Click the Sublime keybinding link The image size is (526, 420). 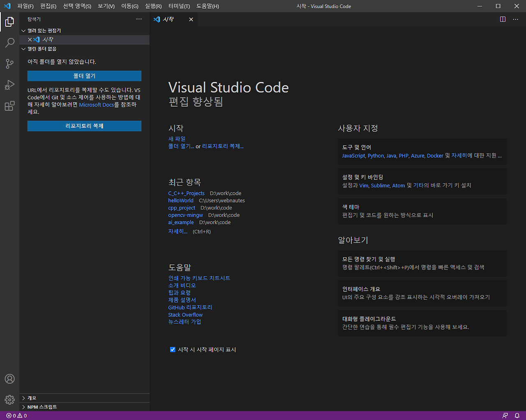380,186
